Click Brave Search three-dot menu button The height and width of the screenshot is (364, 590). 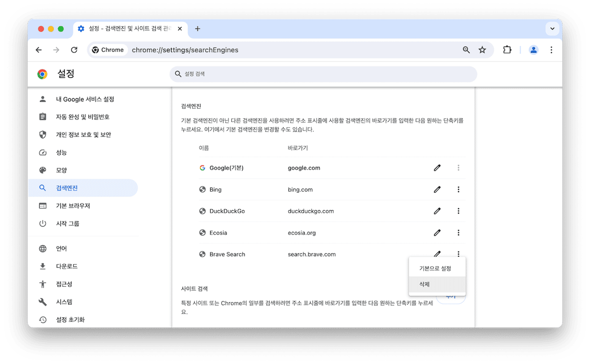point(459,254)
